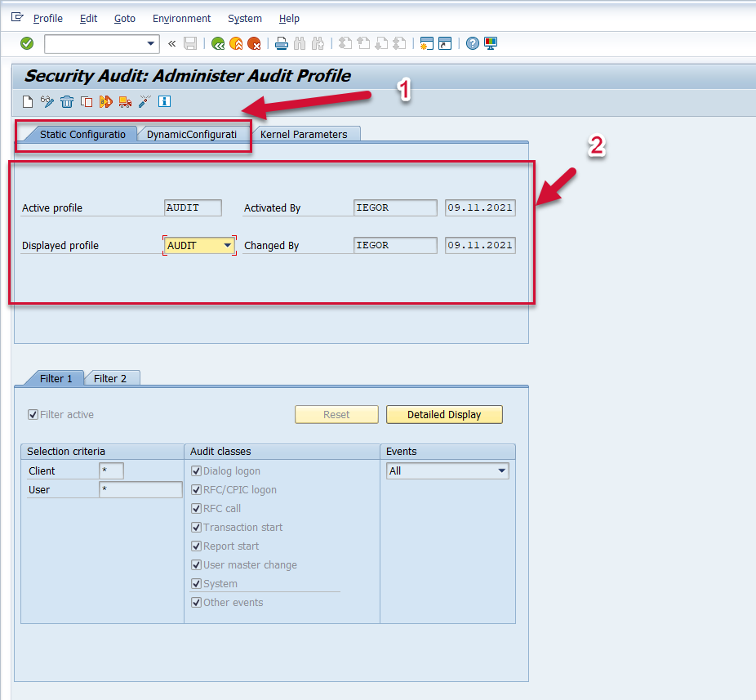Click the Detailed Display button
The width and height of the screenshot is (756, 700).
coord(443,414)
